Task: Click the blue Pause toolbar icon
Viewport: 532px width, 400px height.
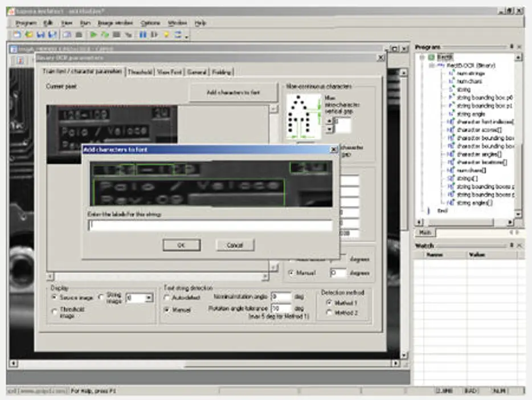Action: [143, 35]
